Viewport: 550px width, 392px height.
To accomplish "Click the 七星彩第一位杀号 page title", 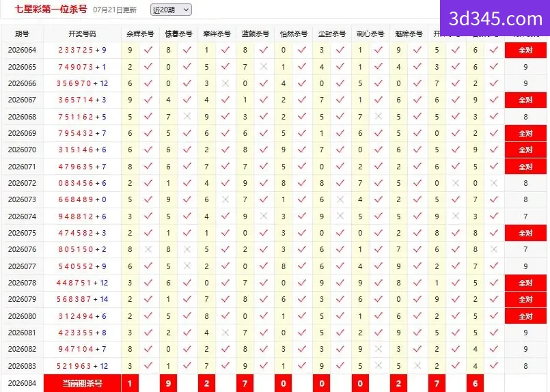I will coord(51,9).
